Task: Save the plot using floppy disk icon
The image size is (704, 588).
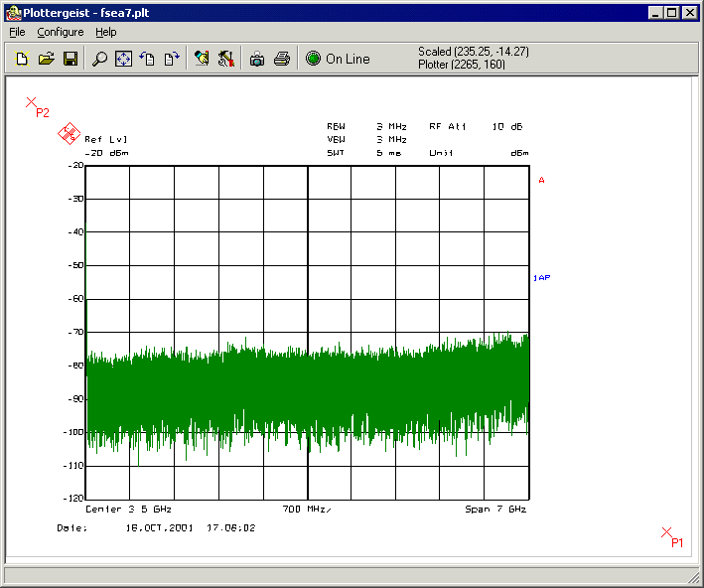Action: pos(70,60)
